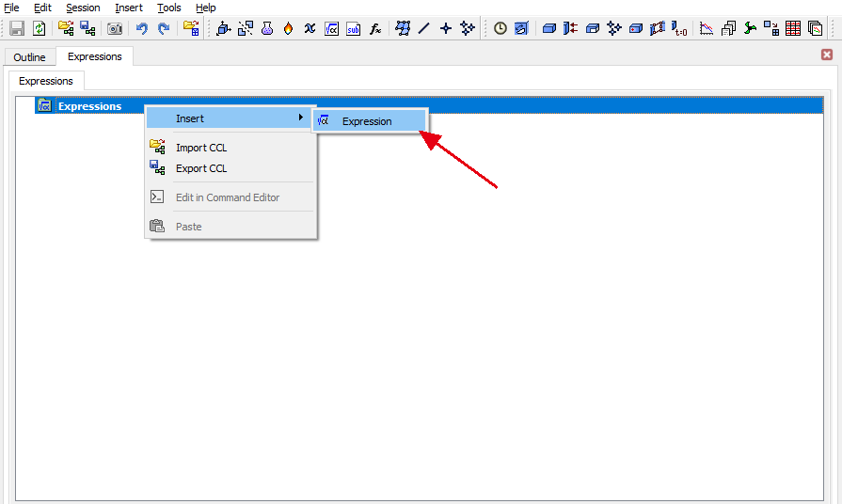Click the subroutine 'sub' toolbar icon

[x=353, y=29]
